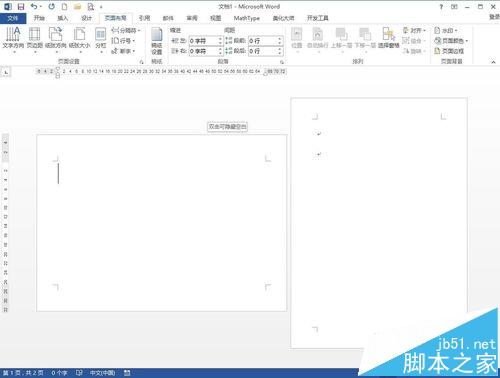Click the language 中文(中国) in status bar
This screenshot has height=378, width=500.
click(102, 373)
